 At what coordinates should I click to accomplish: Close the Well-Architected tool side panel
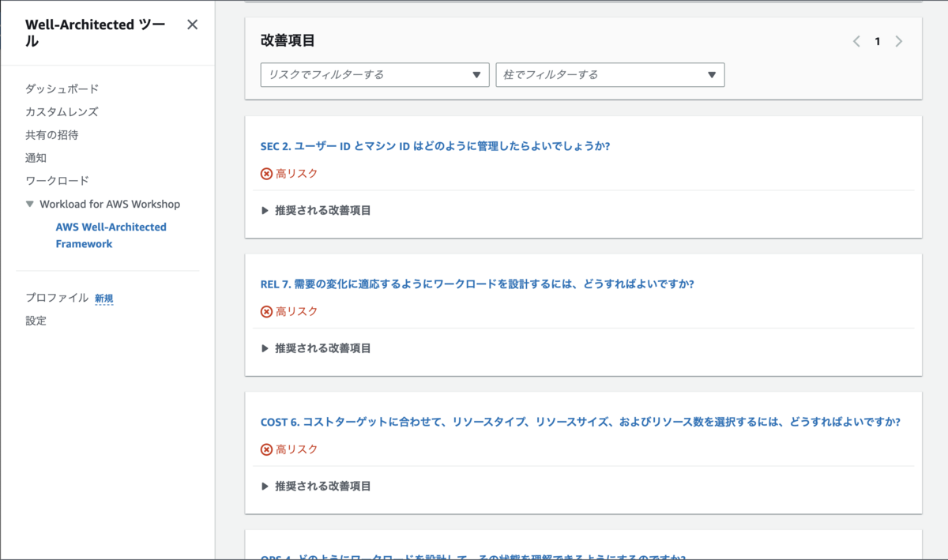pos(192,24)
